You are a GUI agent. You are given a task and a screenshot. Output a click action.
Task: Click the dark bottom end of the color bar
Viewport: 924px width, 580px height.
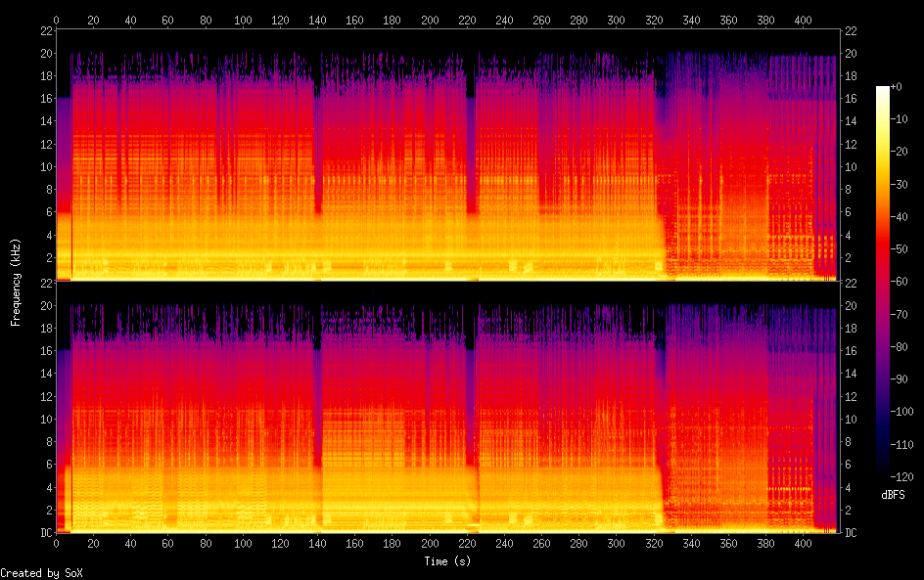pyautogui.click(x=883, y=473)
